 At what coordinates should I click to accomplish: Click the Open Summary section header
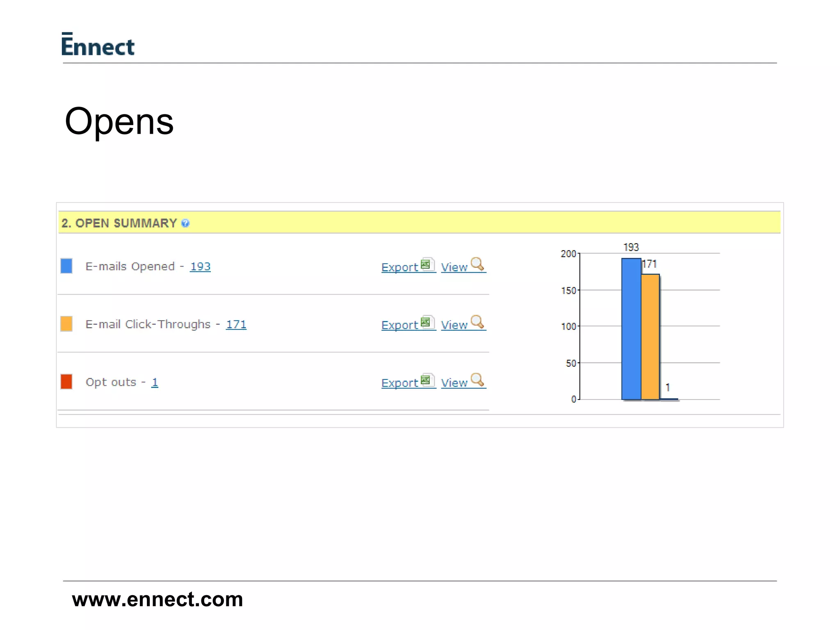[x=419, y=223]
